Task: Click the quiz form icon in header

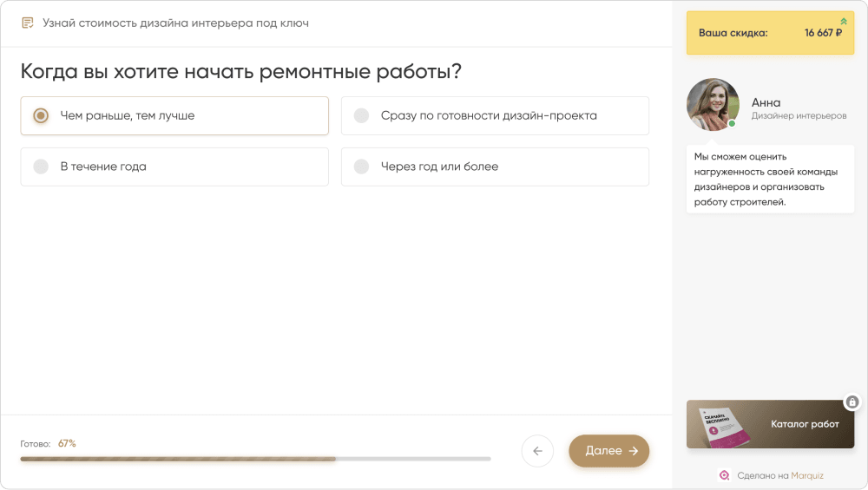Action: coord(28,23)
